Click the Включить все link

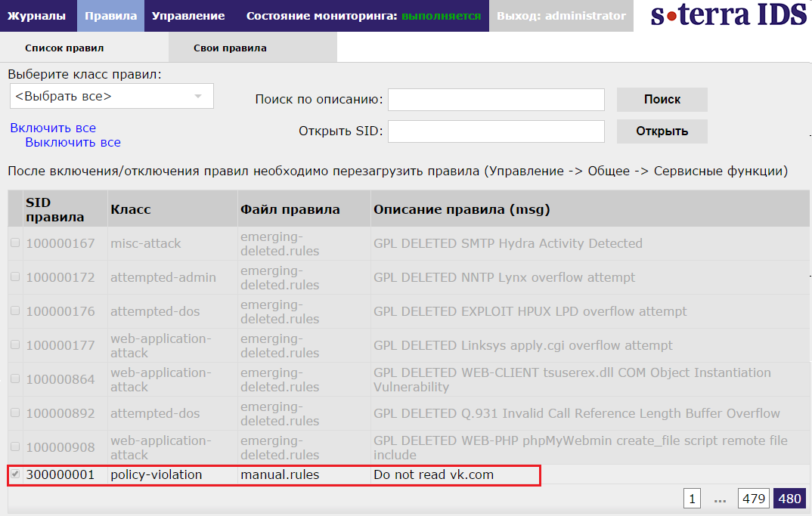(x=53, y=128)
